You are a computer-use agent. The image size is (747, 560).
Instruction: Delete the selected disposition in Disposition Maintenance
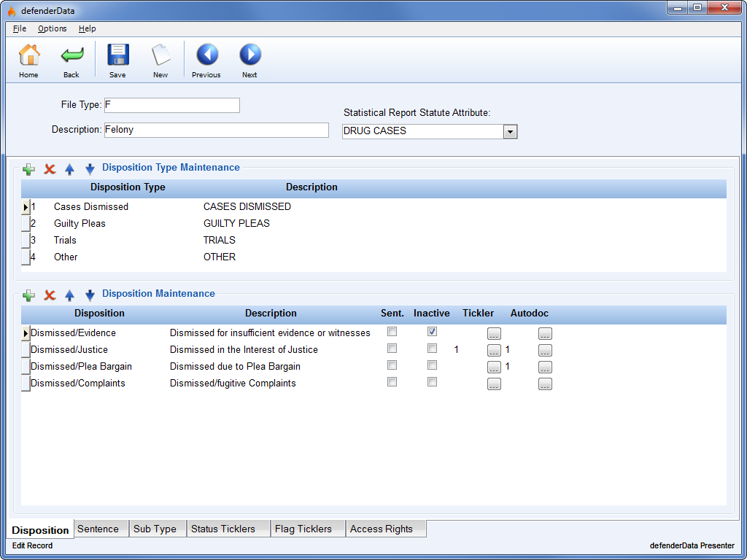coord(50,295)
